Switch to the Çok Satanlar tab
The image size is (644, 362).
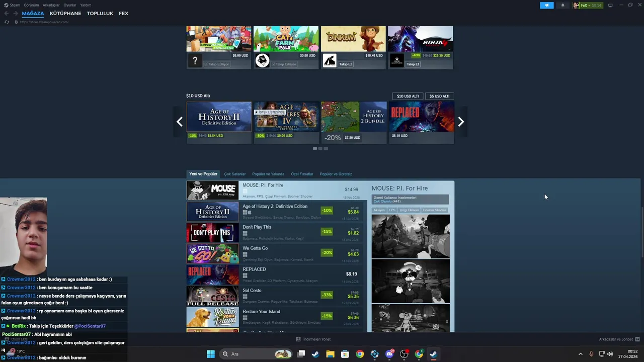[x=235, y=174]
